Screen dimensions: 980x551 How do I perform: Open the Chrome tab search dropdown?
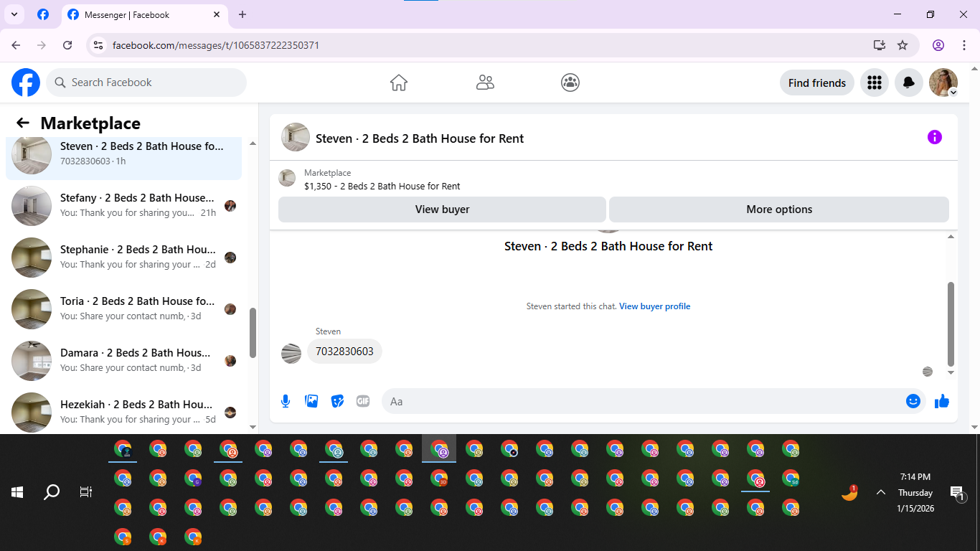pyautogui.click(x=14, y=14)
